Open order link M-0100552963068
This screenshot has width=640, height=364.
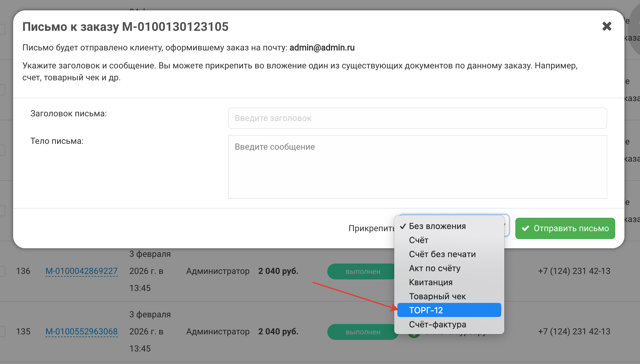pos(81,331)
